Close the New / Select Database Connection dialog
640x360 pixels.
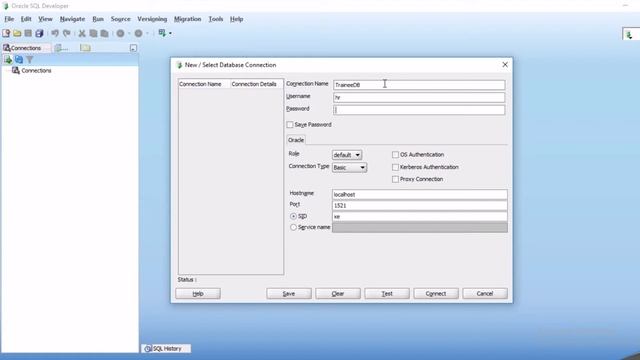pos(505,65)
